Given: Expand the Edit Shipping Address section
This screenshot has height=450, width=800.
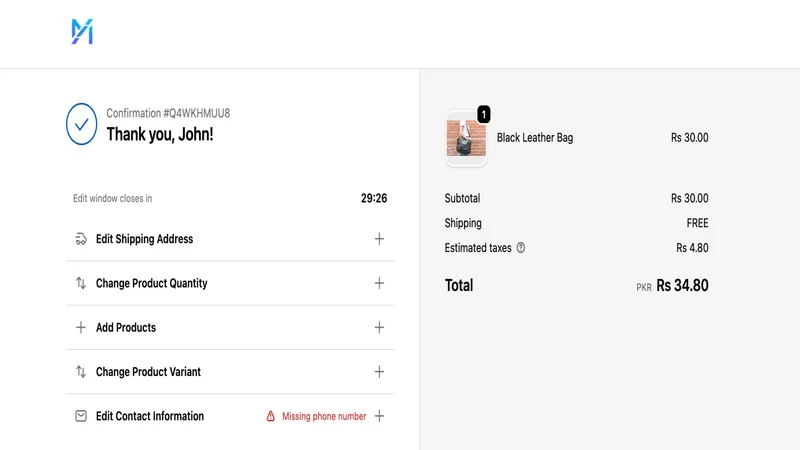Looking at the screenshot, I should [x=379, y=239].
